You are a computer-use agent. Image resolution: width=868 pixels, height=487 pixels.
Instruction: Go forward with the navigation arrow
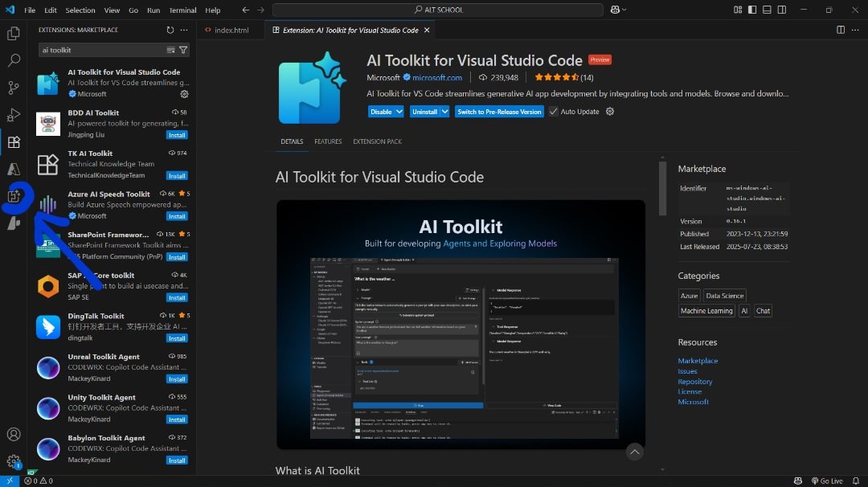click(260, 10)
